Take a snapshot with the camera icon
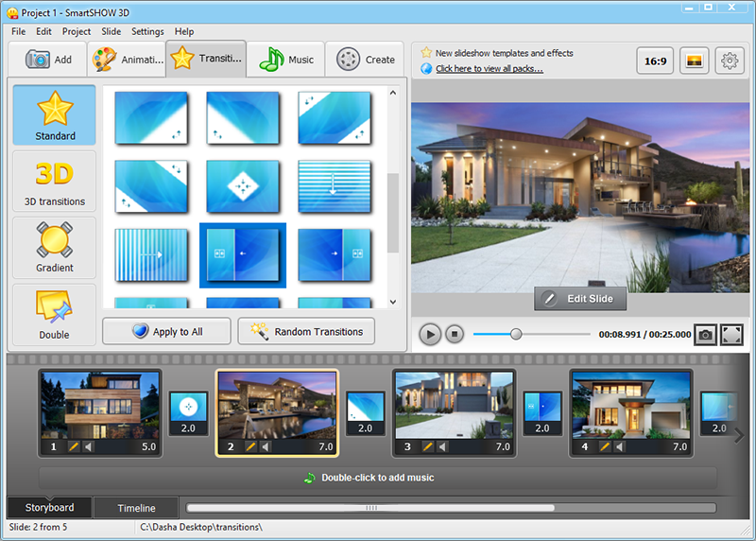The image size is (756, 541). pyautogui.click(x=705, y=335)
